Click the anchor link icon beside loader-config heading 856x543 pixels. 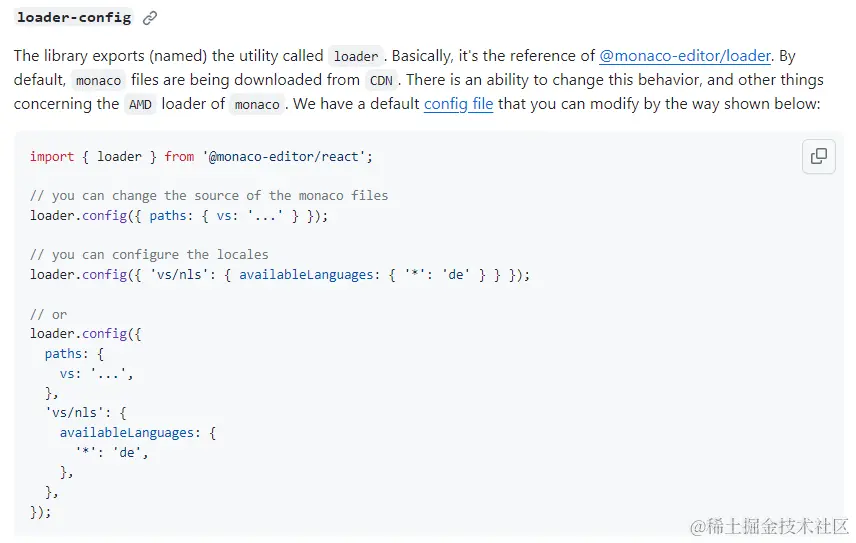[150, 18]
